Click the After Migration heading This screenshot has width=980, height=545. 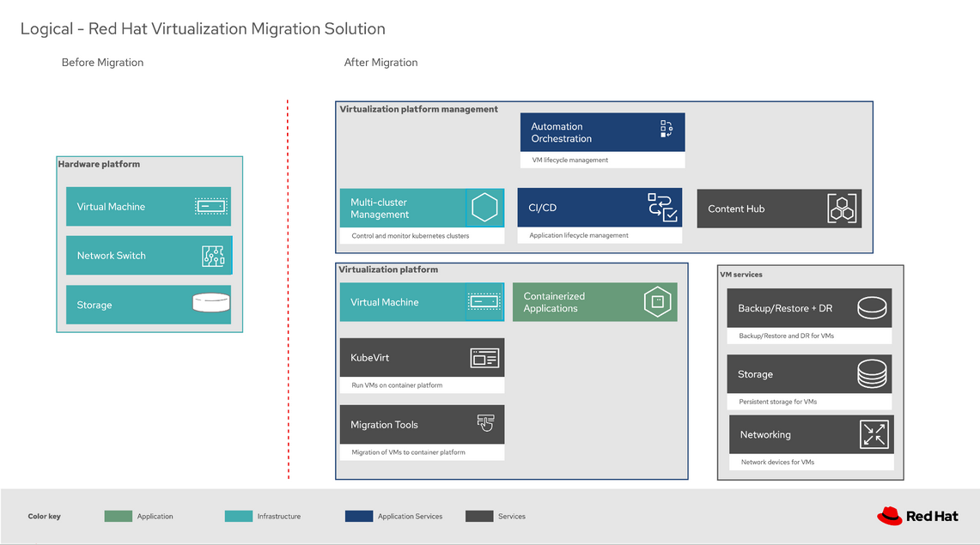click(380, 63)
